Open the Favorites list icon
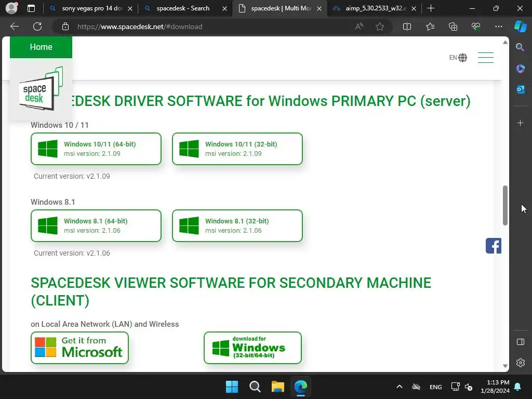532x399 pixels. (x=430, y=26)
